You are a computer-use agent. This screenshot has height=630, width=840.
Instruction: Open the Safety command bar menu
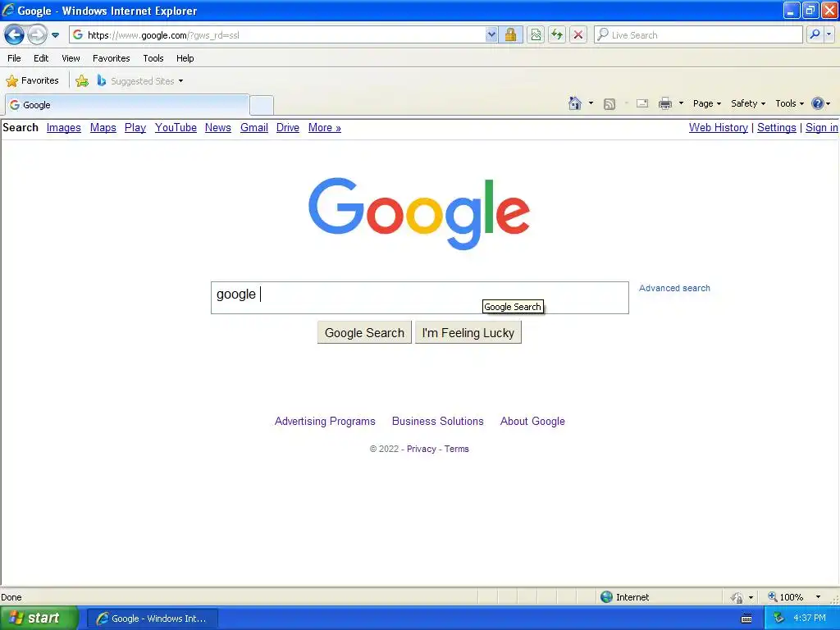coord(748,103)
